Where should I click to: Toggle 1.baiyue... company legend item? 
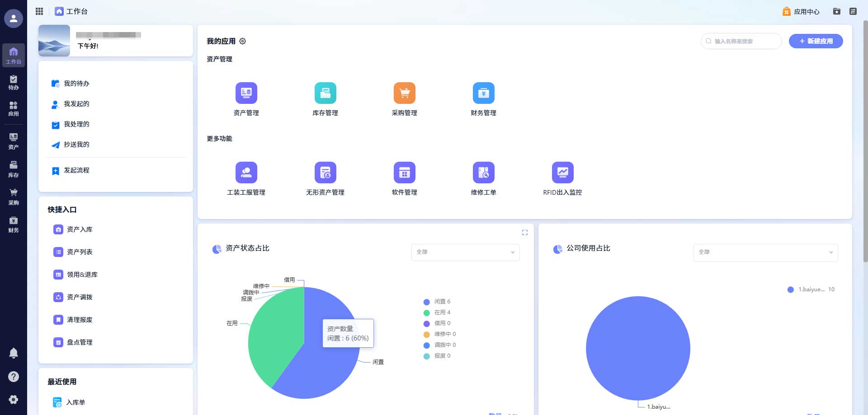811,289
